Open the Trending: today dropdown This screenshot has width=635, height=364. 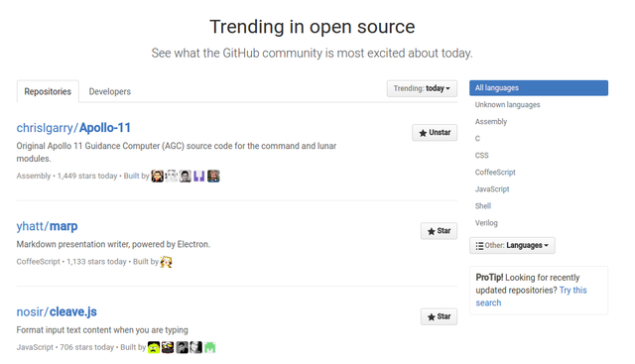422,88
